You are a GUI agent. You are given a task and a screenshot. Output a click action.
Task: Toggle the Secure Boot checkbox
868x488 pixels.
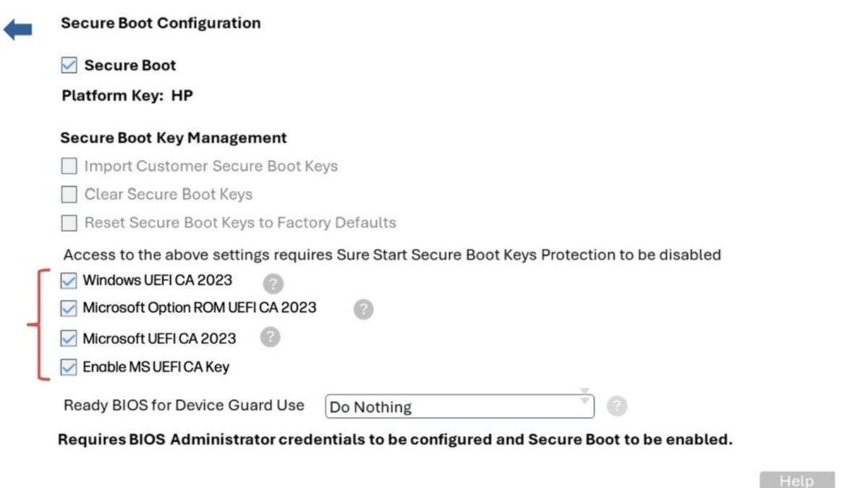tap(69, 66)
